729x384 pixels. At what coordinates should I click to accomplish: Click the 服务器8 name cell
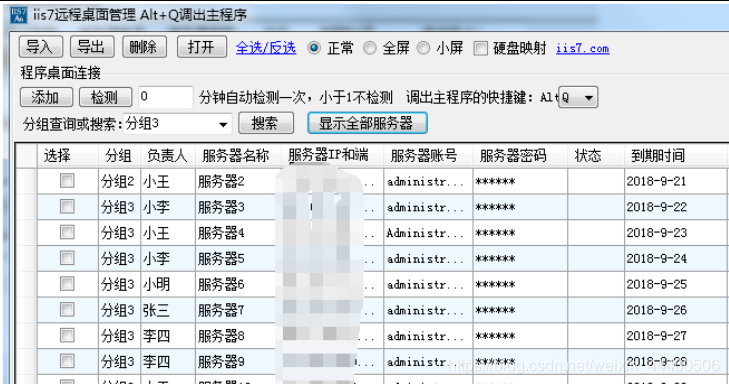coord(238,336)
